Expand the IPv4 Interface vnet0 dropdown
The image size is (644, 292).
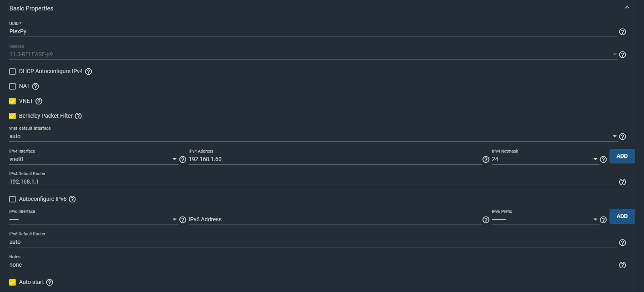[93, 159]
